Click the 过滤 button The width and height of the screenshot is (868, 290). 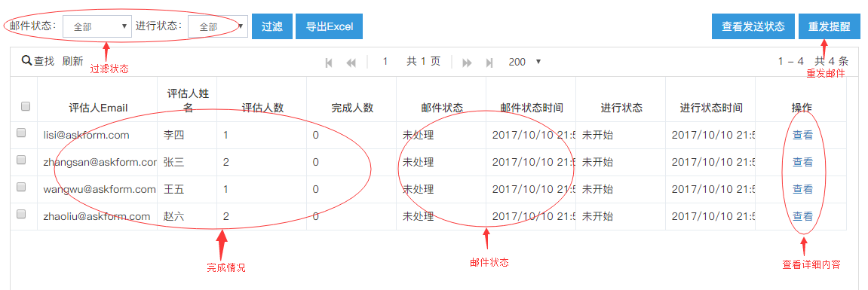point(271,26)
